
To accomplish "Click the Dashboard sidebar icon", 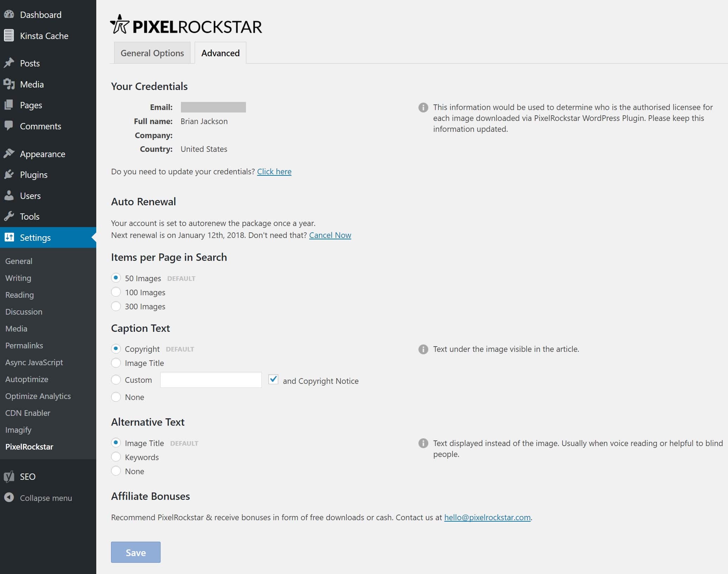I will [x=10, y=15].
